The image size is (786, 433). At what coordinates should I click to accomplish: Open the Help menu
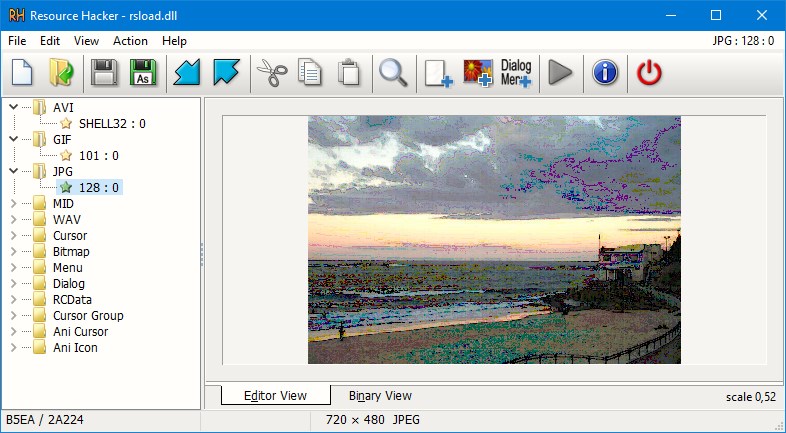point(174,41)
